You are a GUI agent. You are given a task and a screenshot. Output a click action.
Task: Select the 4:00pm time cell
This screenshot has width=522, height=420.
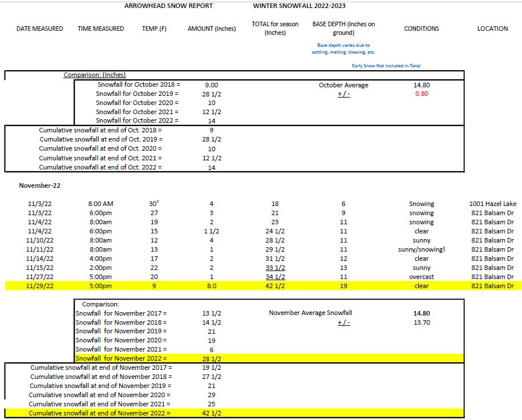(100, 259)
